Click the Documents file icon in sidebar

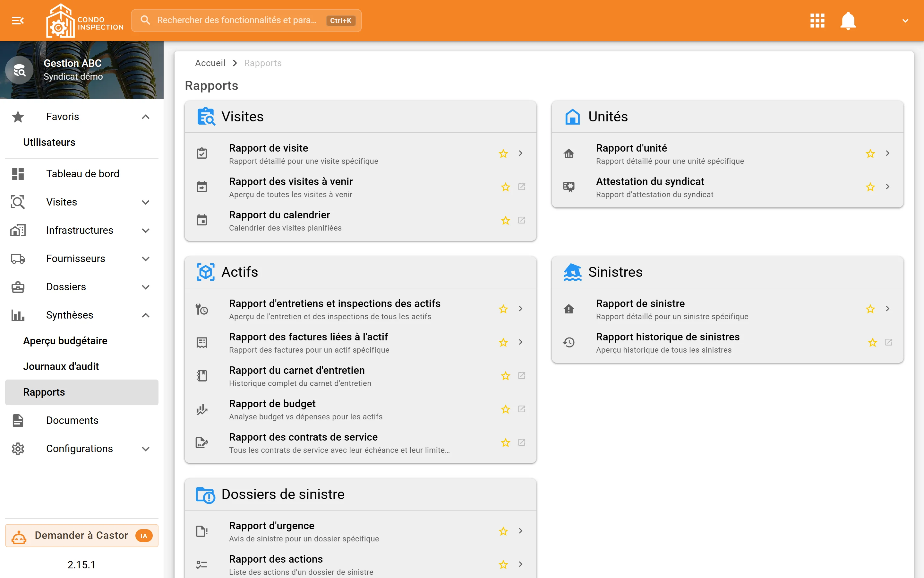[18, 420]
